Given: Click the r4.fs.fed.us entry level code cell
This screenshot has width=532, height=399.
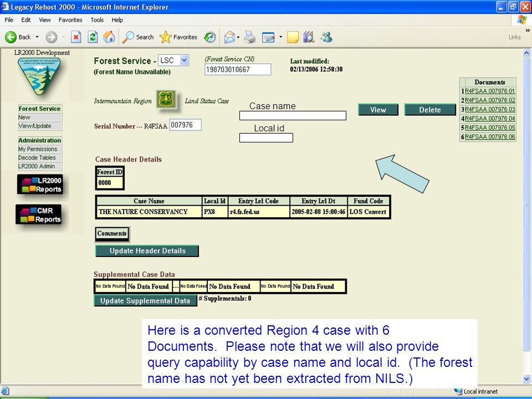Looking at the screenshot, I should pyautogui.click(x=259, y=212).
